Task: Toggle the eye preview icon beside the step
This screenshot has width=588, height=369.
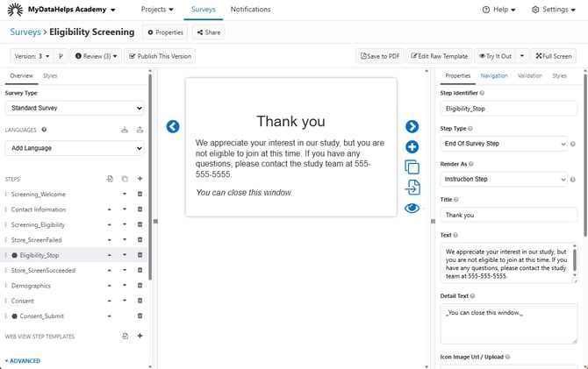Action: tap(412, 208)
